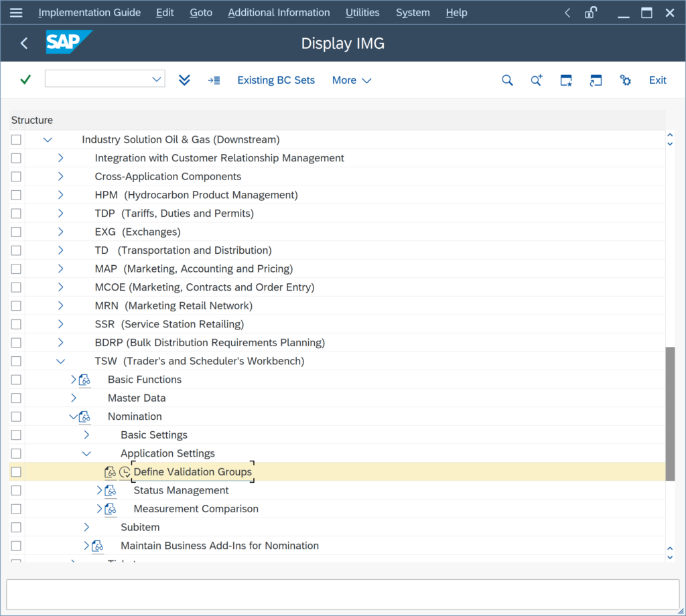Viewport: 686px width, 616px height.
Task: Click the green checkmark Enter icon
Action: pos(26,80)
